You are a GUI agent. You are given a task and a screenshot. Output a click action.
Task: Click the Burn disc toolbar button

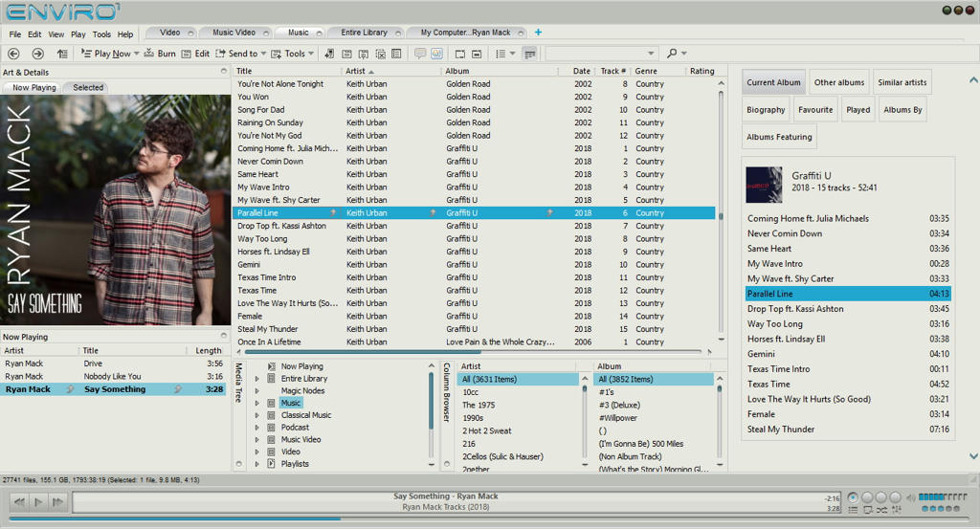click(x=160, y=54)
